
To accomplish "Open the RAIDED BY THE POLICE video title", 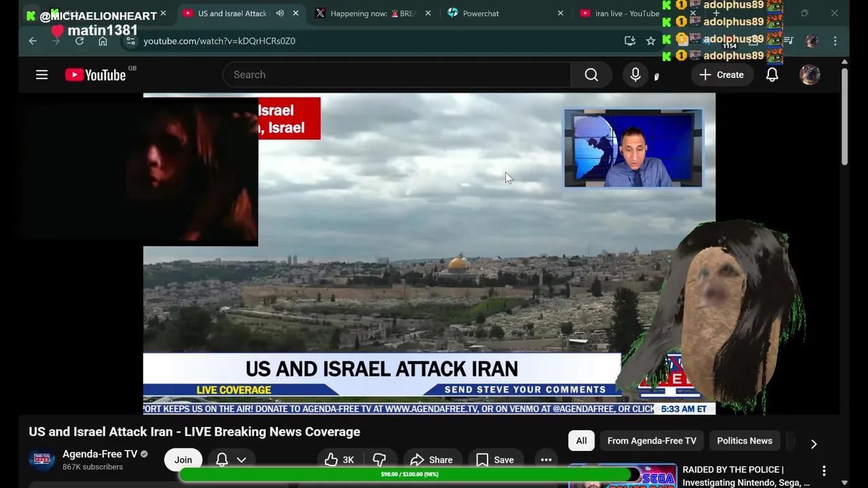I will pyautogui.click(x=746, y=476).
